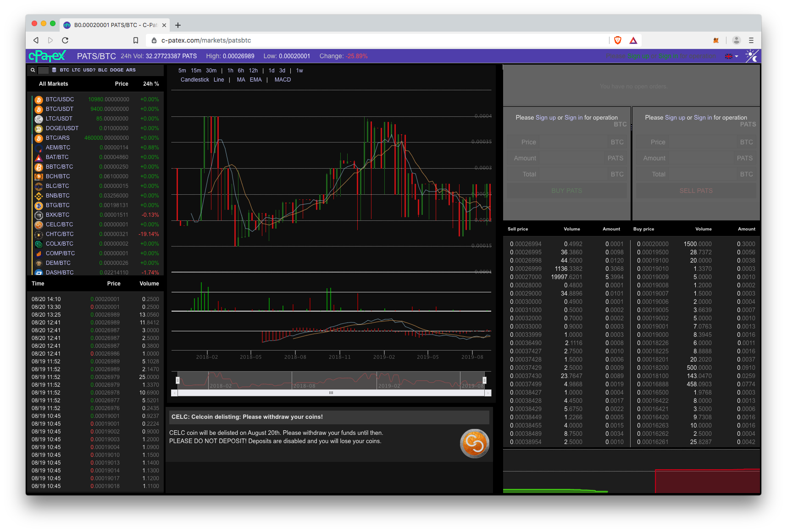Switch chart type to Line
The width and height of the screenshot is (787, 532).
(x=219, y=80)
